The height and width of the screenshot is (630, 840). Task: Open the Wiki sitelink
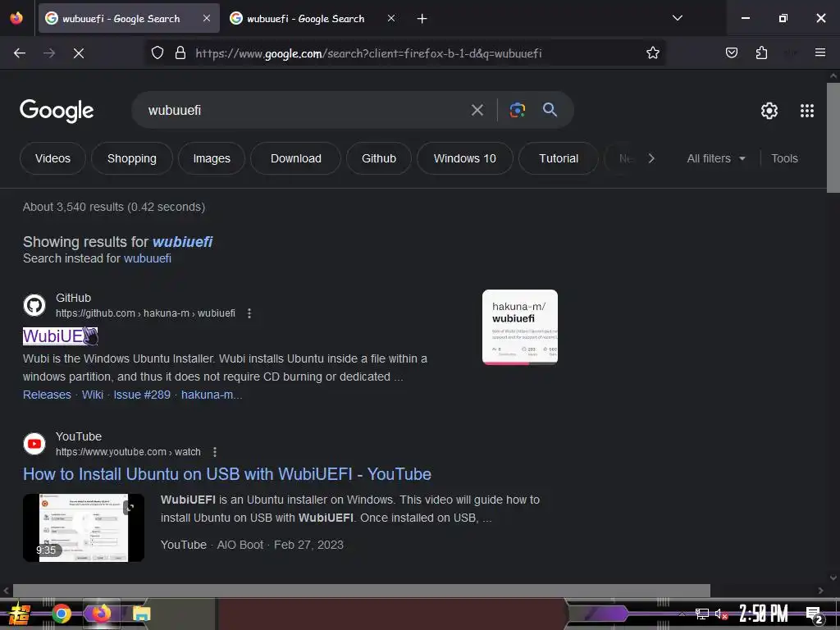(x=93, y=395)
